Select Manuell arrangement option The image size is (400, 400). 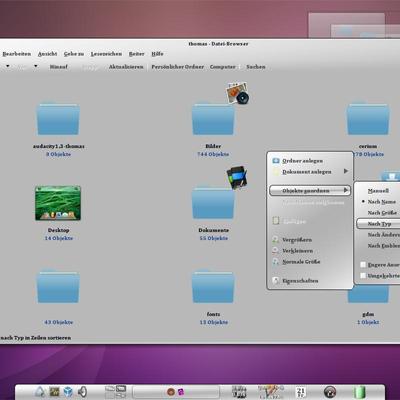pyautogui.click(x=378, y=191)
